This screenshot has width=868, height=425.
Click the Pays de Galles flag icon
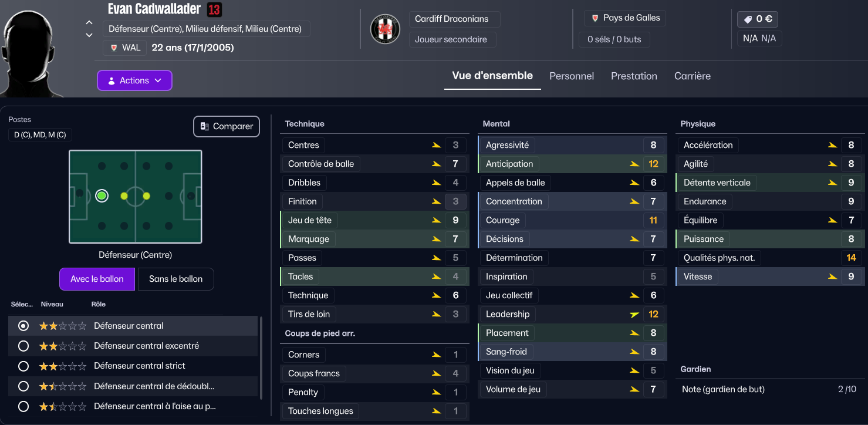[595, 18]
